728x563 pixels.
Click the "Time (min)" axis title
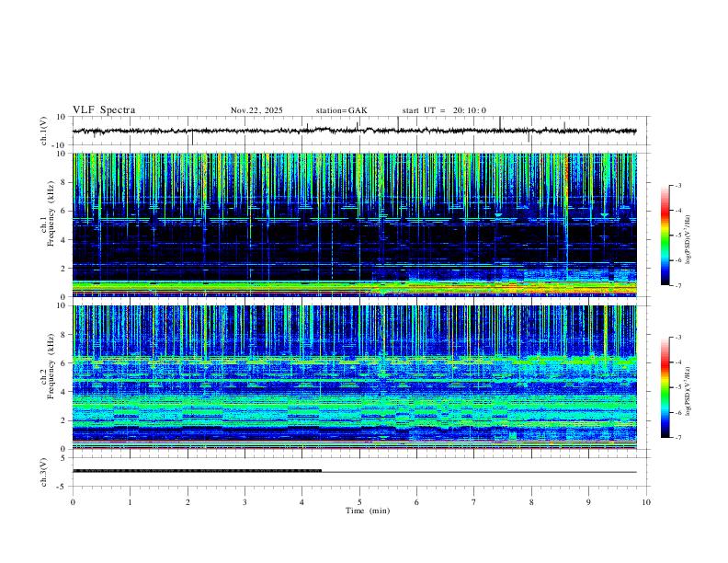click(368, 511)
